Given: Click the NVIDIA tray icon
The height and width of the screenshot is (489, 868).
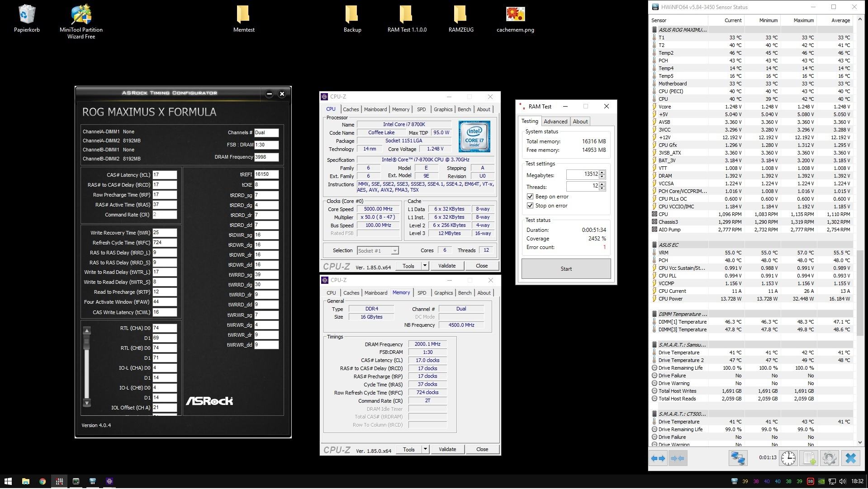Looking at the screenshot, I should tap(821, 482).
